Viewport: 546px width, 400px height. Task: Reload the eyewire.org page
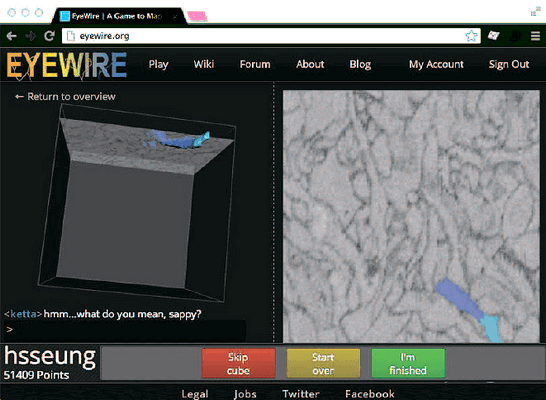pos(49,36)
